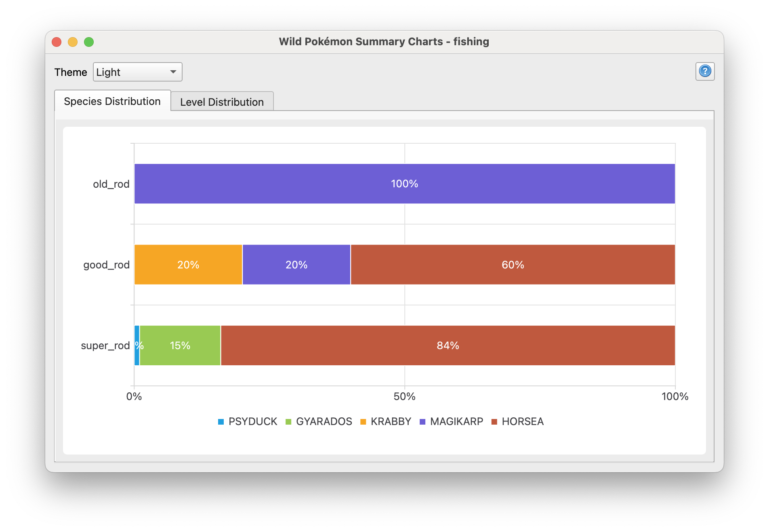Click the good_rod orange 20% Krabby segment
This screenshot has height=532, width=769.
pyautogui.click(x=188, y=265)
